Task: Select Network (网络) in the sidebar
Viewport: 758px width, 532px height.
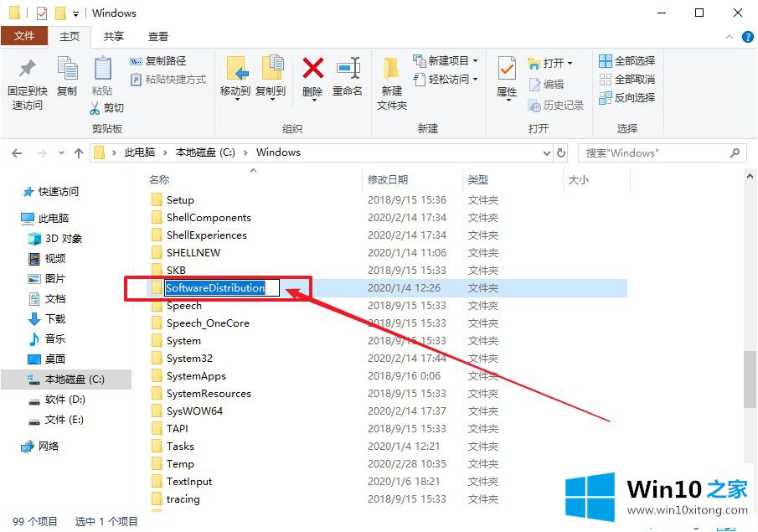Action: (40, 446)
